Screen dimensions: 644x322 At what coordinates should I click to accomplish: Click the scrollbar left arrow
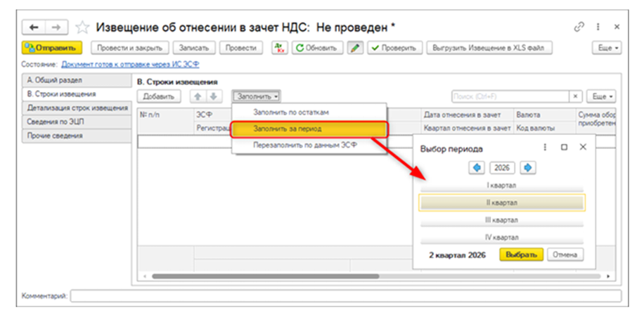point(144,276)
